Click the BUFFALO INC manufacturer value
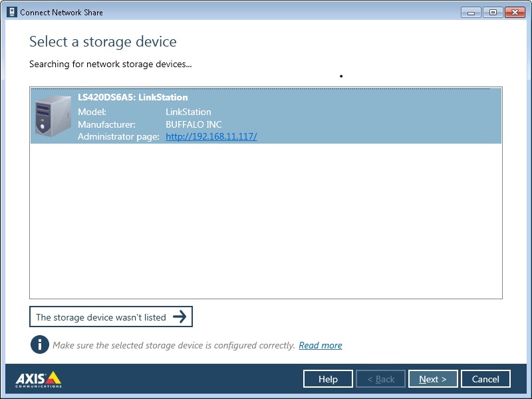 [194, 124]
